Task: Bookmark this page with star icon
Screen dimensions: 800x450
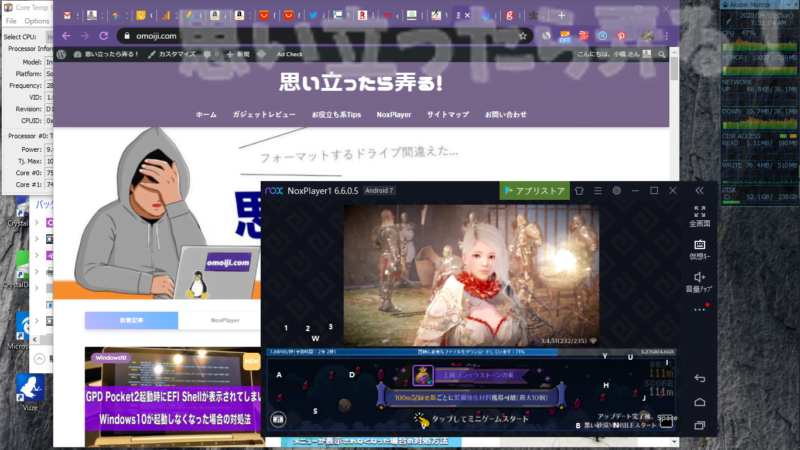Action: [522, 36]
